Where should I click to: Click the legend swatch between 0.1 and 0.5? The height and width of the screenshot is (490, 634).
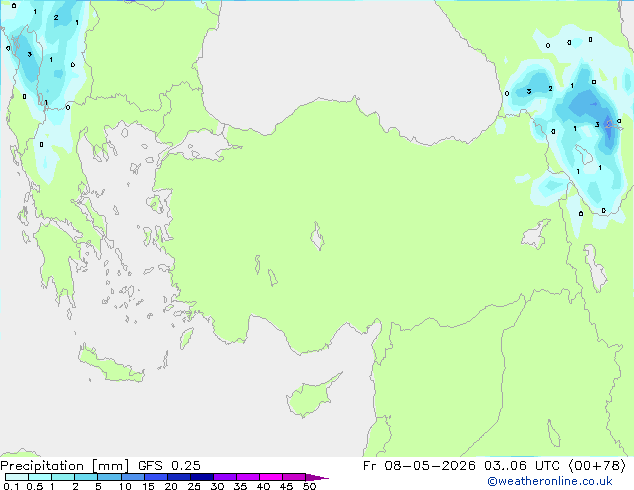(x=17, y=477)
